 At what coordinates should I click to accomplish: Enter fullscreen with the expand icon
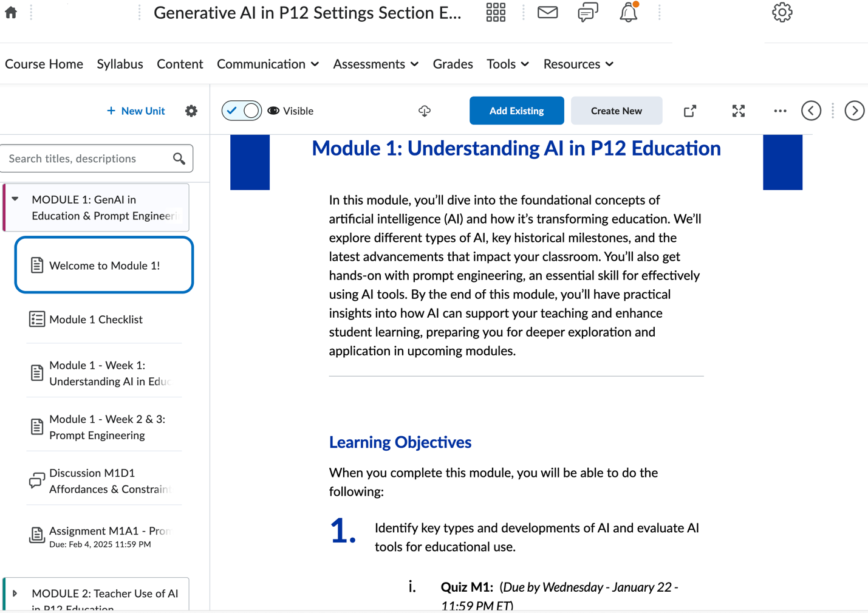738,111
